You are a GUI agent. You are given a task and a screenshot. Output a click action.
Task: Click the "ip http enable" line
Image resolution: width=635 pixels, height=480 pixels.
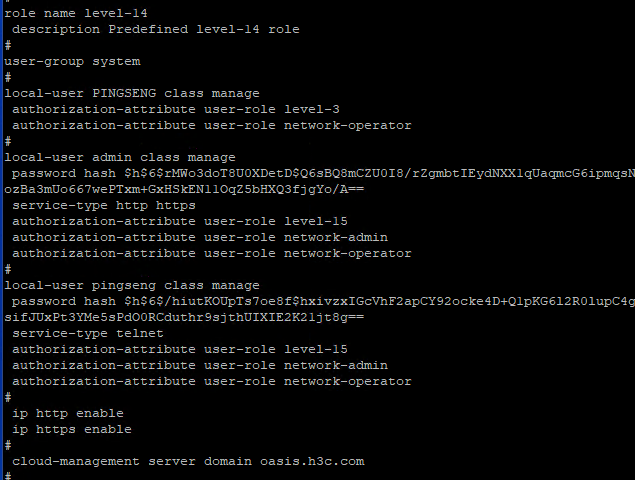[68, 413]
